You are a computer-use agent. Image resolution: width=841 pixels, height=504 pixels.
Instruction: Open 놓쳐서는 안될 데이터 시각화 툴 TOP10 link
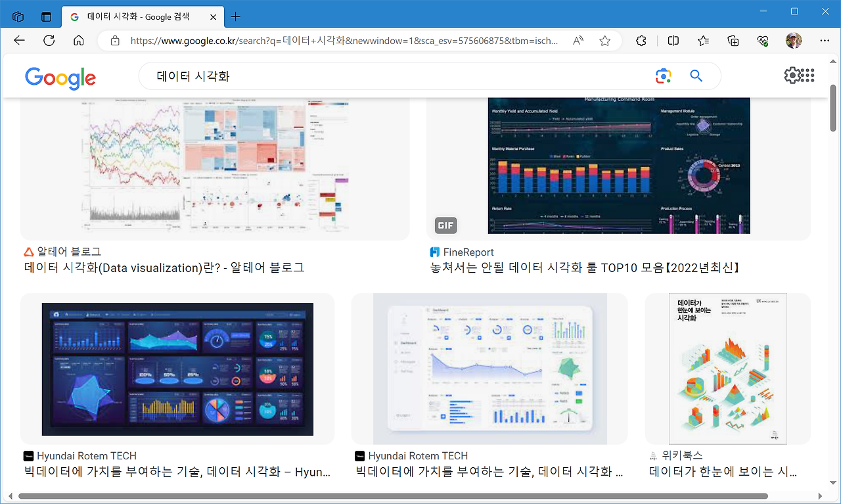pyautogui.click(x=586, y=267)
